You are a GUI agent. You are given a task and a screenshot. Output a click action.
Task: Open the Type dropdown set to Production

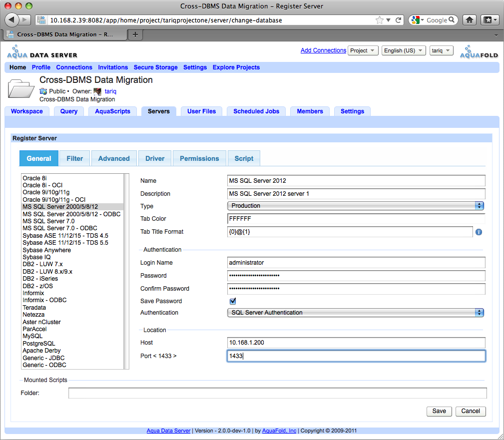coord(356,206)
